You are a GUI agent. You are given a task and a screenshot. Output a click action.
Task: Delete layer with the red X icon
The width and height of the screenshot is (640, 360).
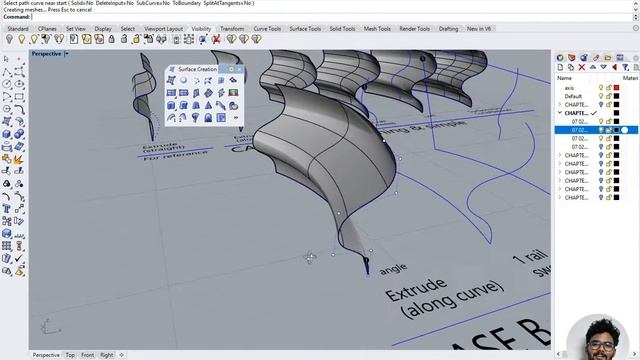pos(582,67)
